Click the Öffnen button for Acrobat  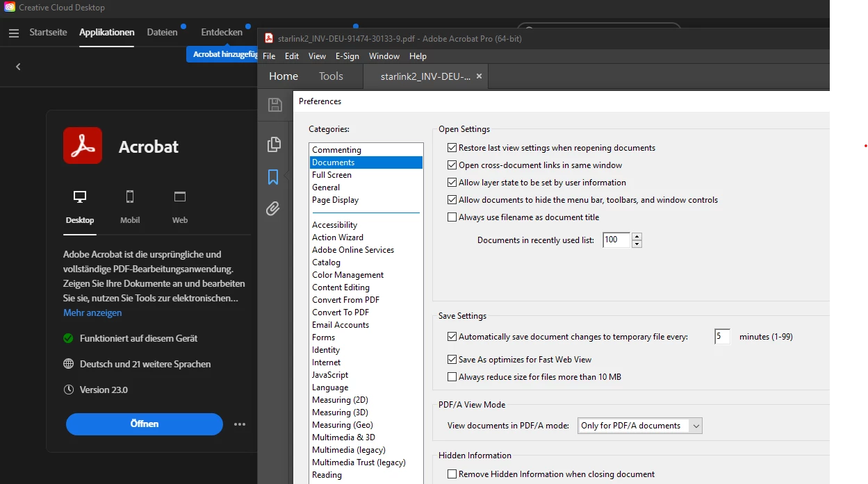point(145,424)
